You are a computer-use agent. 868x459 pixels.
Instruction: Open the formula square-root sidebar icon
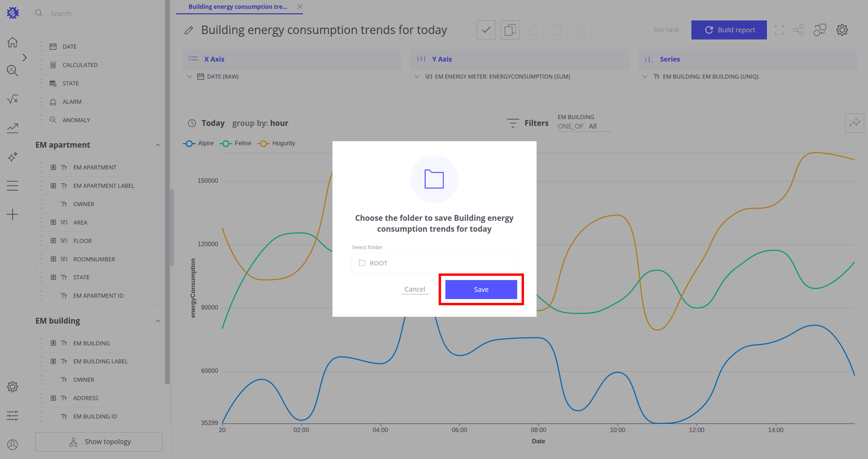pyautogui.click(x=13, y=99)
